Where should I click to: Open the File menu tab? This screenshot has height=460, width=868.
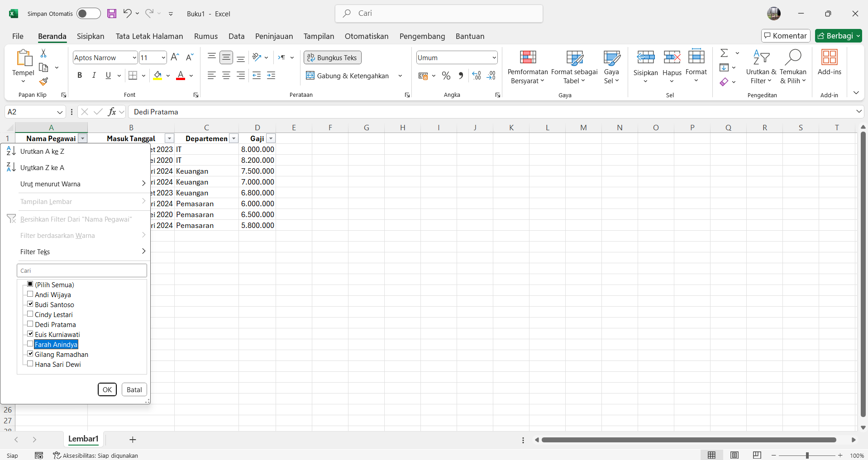coord(18,36)
